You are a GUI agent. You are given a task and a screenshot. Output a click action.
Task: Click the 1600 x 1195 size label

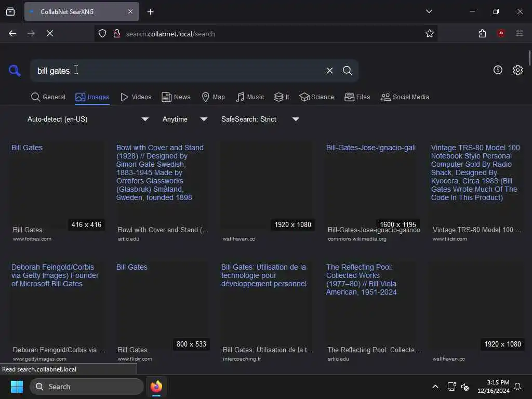[x=397, y=224]
